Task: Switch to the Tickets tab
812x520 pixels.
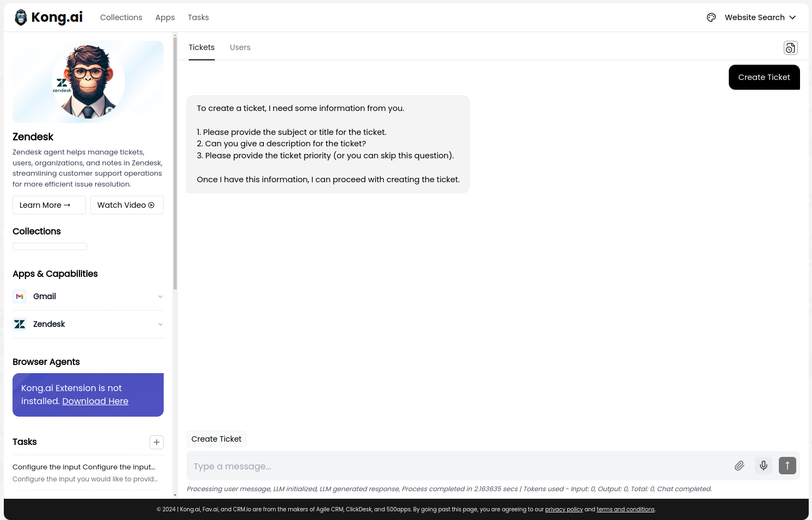Action: 202,47
